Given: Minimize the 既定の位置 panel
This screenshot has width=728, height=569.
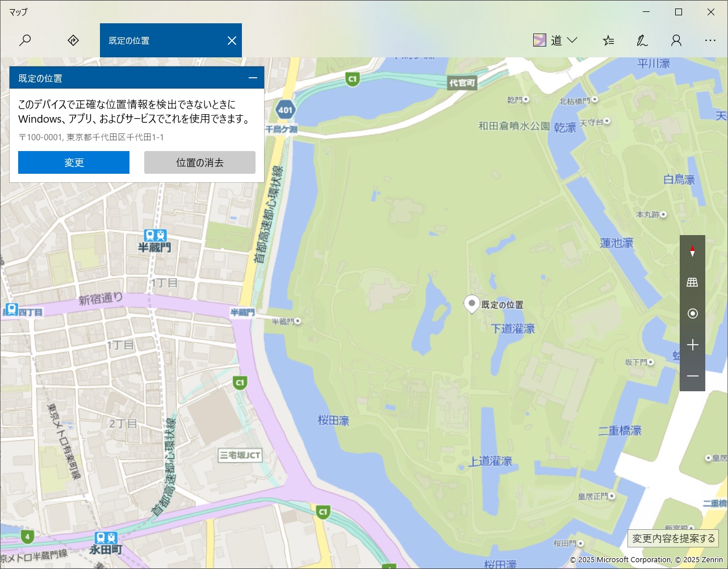Looking at the screenshot, I should click(x=253, y=78).
